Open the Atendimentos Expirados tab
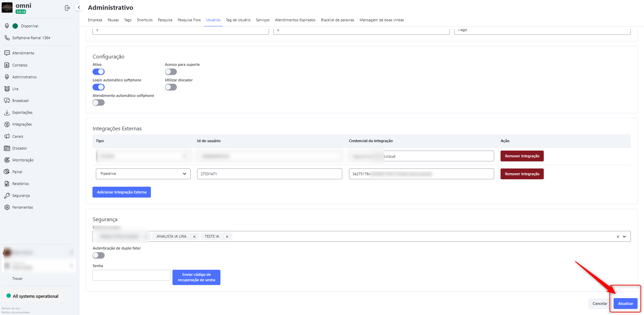Image resolution: width=644 pixels, height=315 pixels. click(295, 20)
